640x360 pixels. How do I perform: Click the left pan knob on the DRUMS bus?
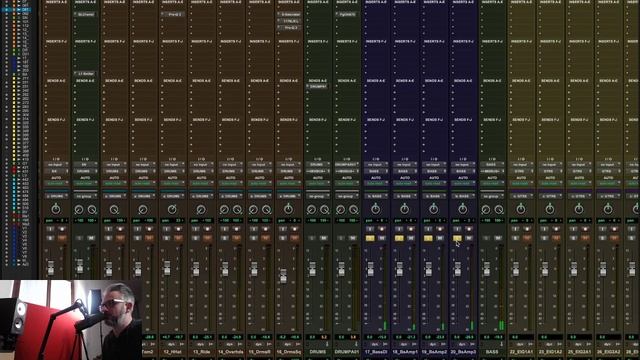pos(311,210)
